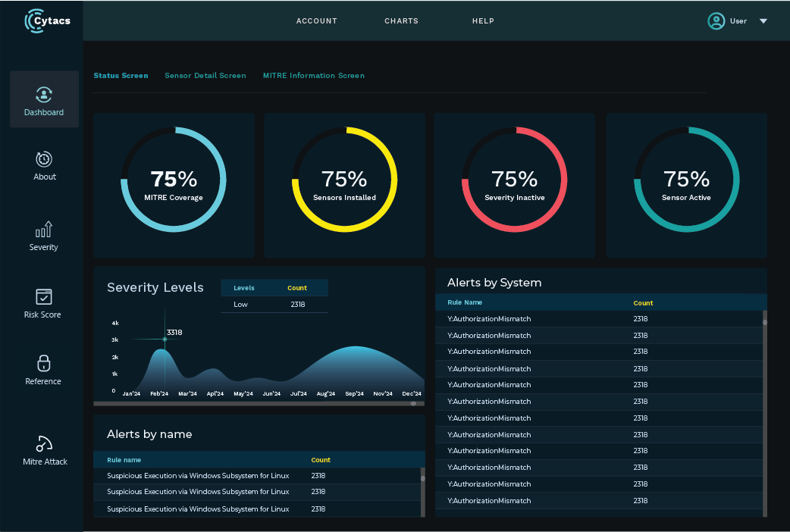Open the Severity bar chart icon
Screen dimensions: 790x532
pos(44,229)
